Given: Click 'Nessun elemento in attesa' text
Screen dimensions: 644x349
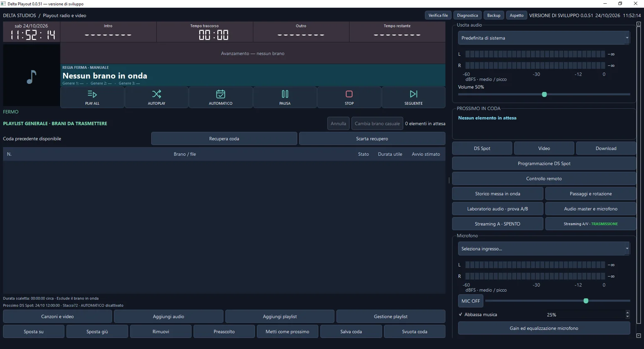Looking at the screenshot, I should (x=487, y=118).
